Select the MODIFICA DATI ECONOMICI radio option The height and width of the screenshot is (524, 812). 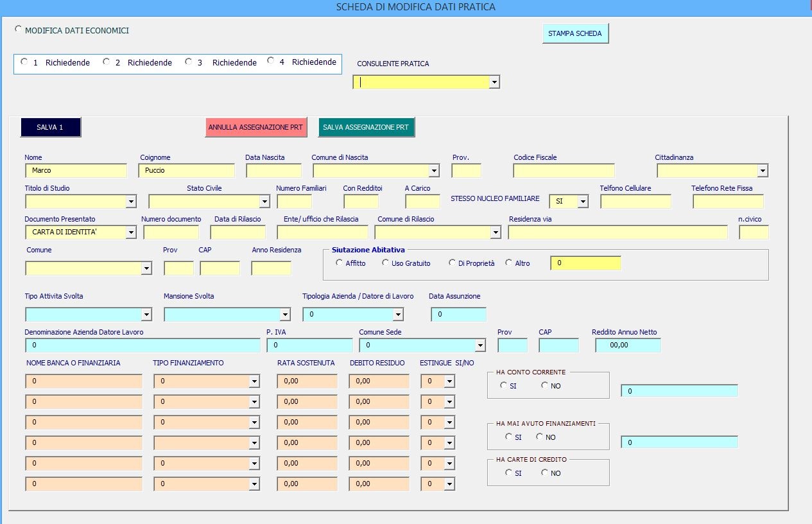pos(18,30)
